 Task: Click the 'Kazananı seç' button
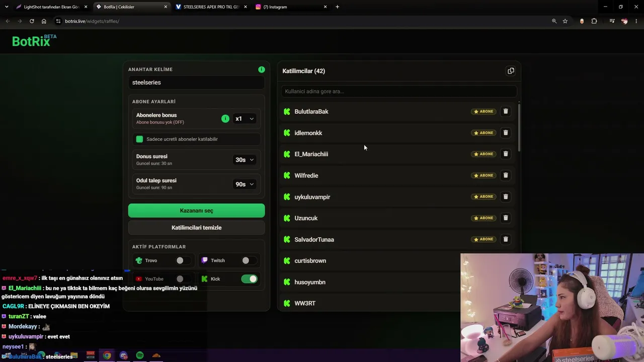pyautogui.click(x=196, y=211)
